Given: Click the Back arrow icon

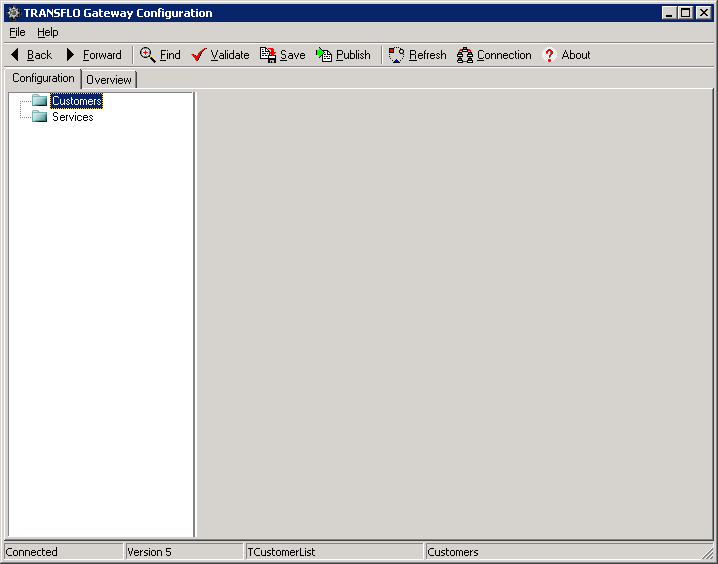Looking at the screenshot, I should [15, 55].
